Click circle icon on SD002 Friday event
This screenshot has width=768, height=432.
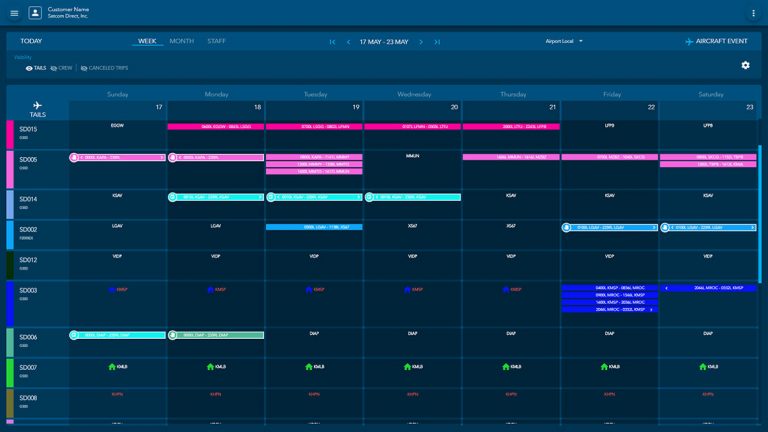point(566,227)
